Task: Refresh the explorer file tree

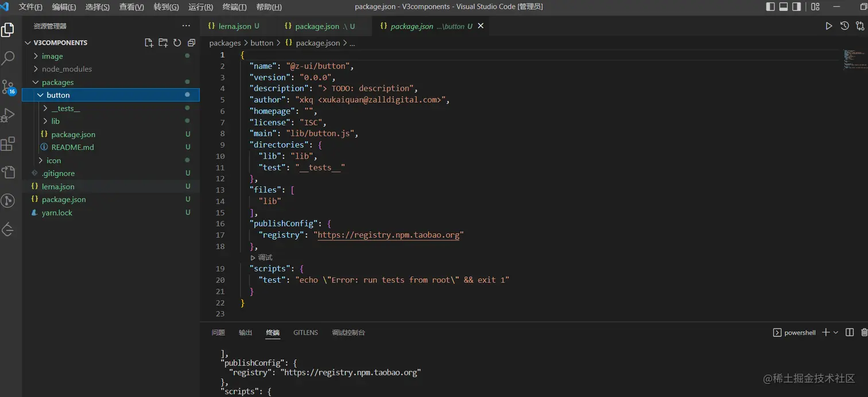Action: [x=177, y=42]
